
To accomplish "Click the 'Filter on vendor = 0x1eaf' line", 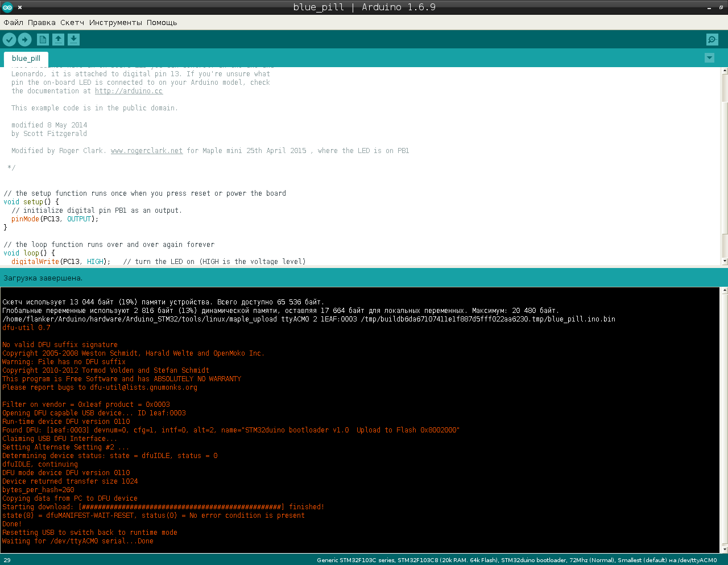I will (x=86, y=405).
